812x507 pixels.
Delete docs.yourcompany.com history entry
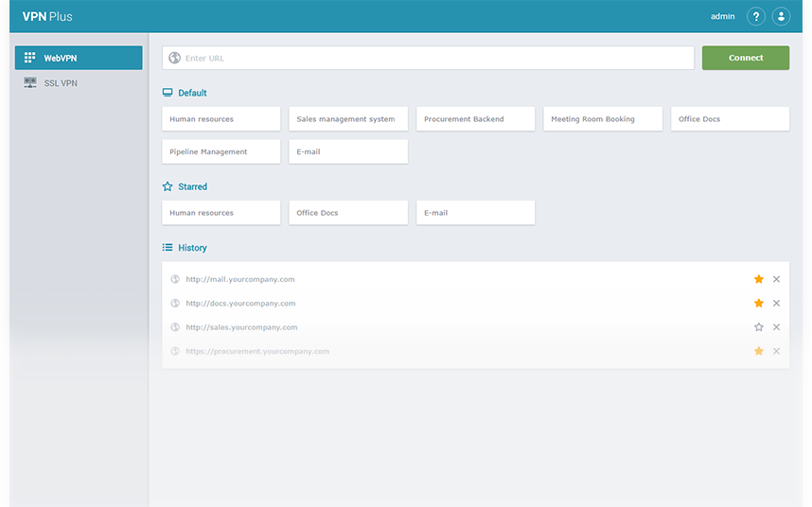coord(776,304)
